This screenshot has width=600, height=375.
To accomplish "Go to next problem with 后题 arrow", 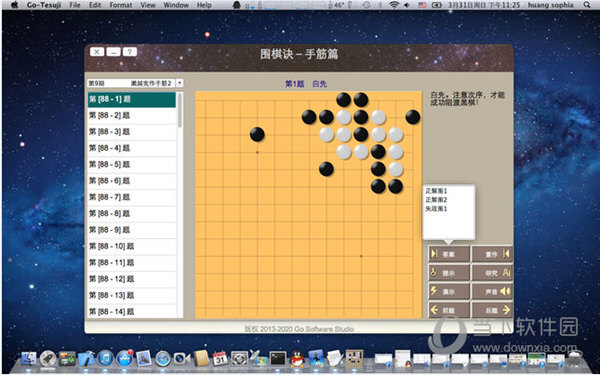I will point(492,310).
